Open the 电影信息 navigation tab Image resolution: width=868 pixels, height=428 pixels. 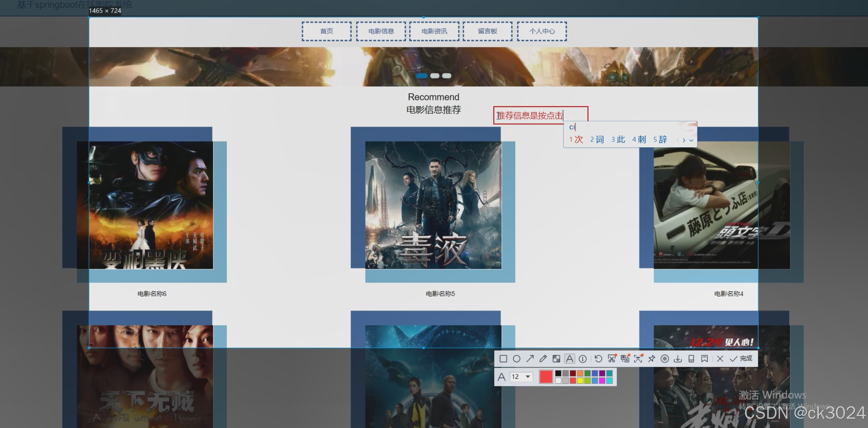(381, 31)
